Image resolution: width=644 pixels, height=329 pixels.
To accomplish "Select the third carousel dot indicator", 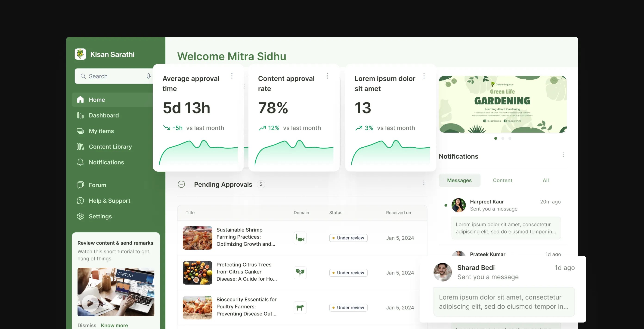I will [x=510, y=138].
